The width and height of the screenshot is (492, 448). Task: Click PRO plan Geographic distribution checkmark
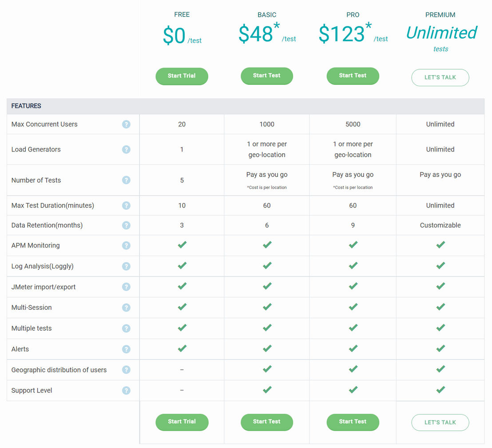click(x=353, y=369)
